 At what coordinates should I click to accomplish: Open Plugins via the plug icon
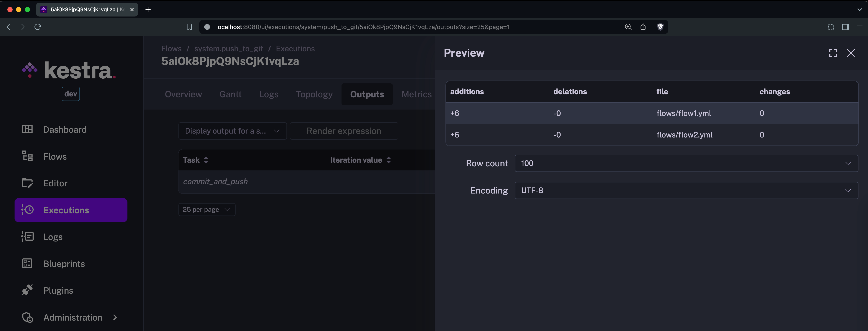click(x=27, y=290)
